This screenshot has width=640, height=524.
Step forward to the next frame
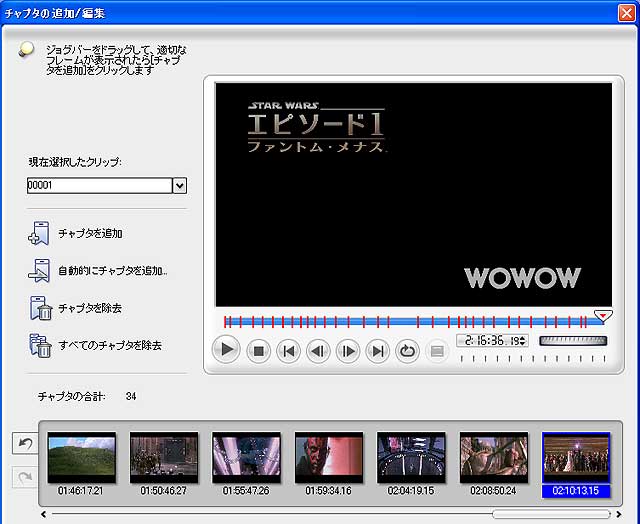point(347,351)
